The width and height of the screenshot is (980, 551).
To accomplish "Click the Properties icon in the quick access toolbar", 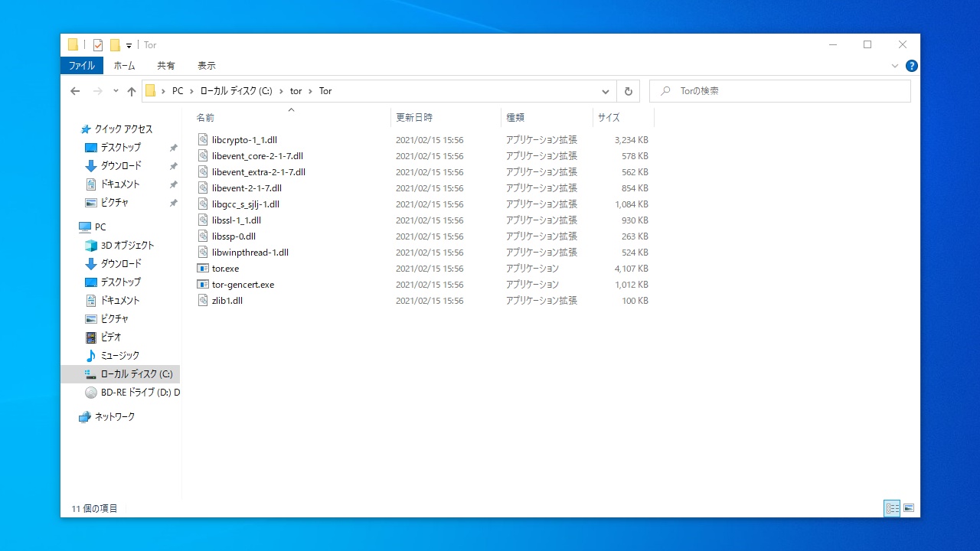I will point(98,45).
